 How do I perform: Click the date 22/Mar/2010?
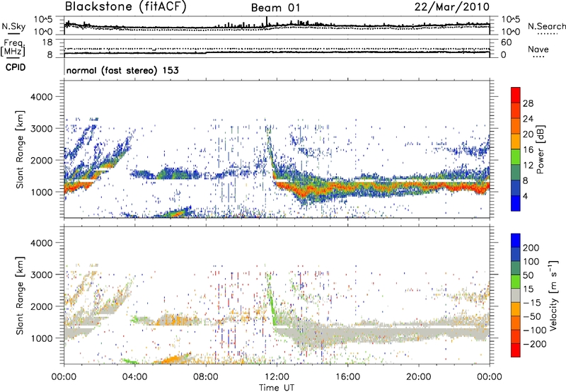coord(452,7)
